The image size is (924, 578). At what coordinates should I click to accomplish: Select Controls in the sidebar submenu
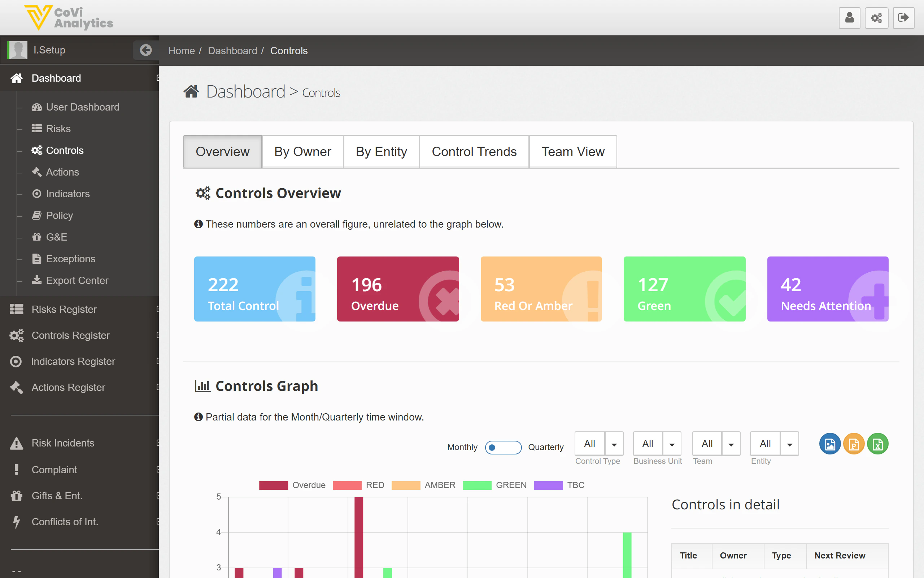tap(58, 150)
